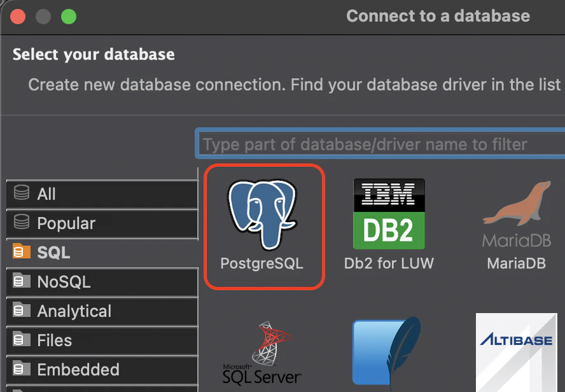This screenshot has width=565, height=392.
Task: Select the Microsoft SQL Server driver
Action: (x=262, y=353)
